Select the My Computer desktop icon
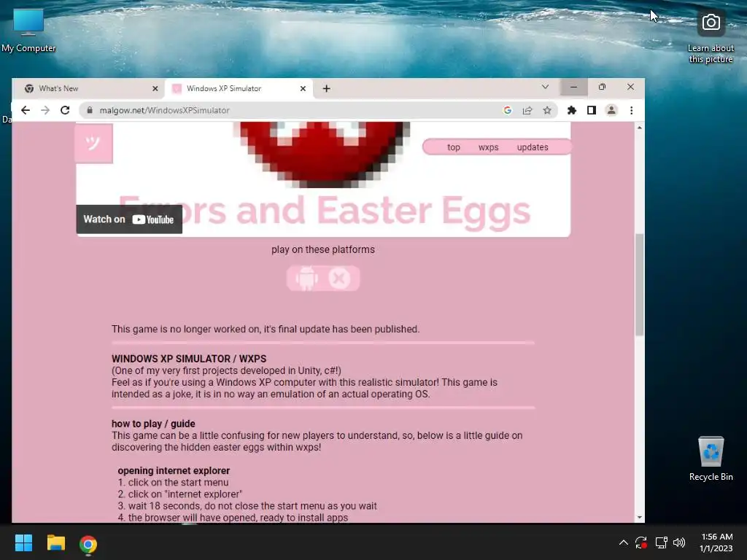The image size is (747, 560). (x=28, y=30)
